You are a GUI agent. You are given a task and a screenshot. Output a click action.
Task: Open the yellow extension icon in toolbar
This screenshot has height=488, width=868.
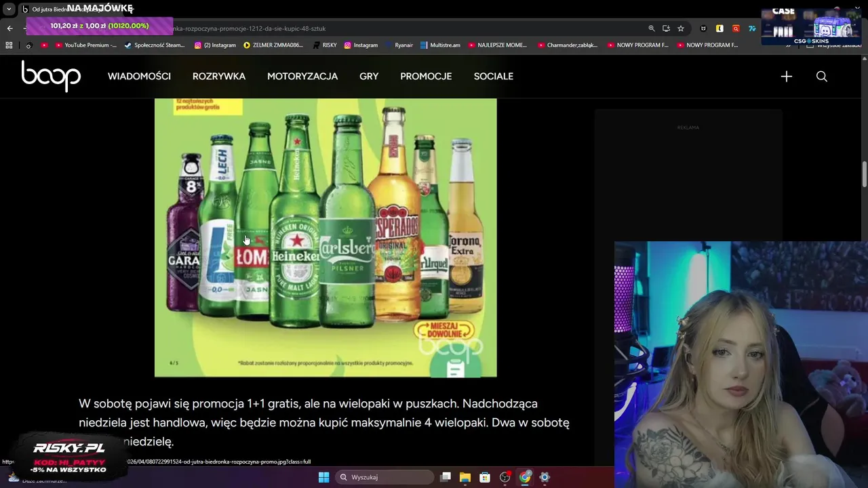[x=719, y=28]
